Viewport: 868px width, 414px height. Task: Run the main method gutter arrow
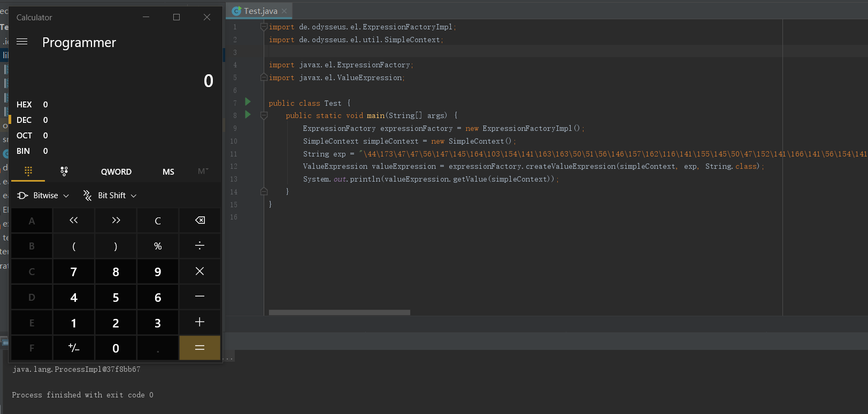tap(248, 114)
